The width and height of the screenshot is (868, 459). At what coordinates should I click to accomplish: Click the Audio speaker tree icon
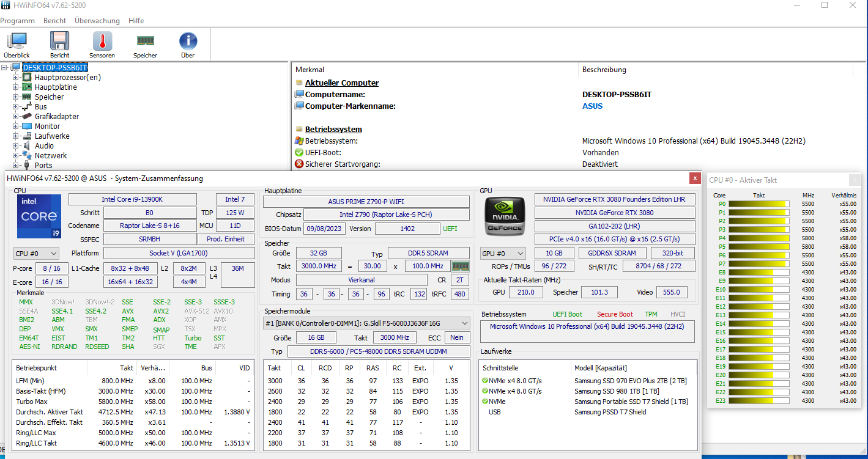pyautogui.click(x=27, y=146)
